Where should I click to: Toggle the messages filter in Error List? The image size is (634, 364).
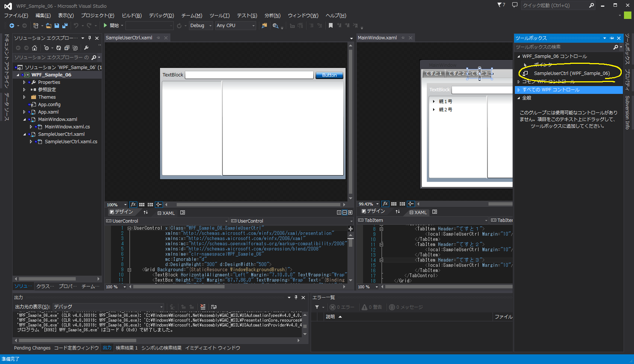pyautogui.click(x=406, y=307)
